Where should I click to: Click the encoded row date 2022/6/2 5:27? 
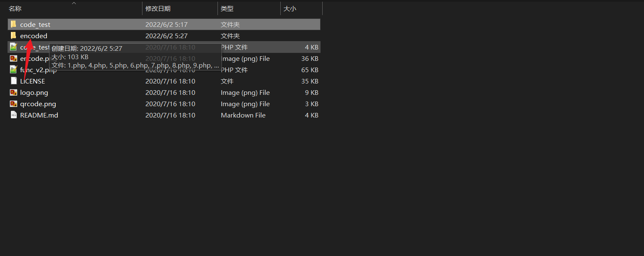166,36
